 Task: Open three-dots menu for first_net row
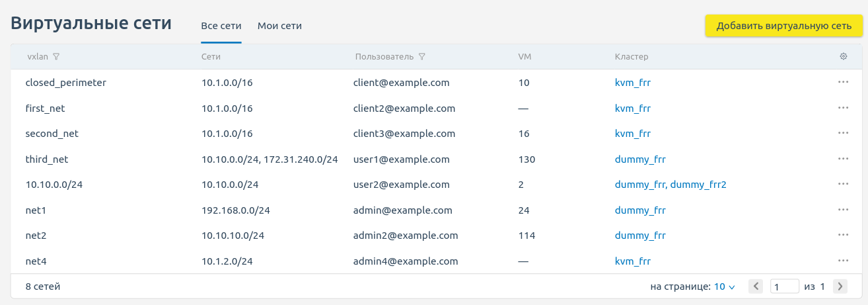pyautogui.click(x=843, y=108)
